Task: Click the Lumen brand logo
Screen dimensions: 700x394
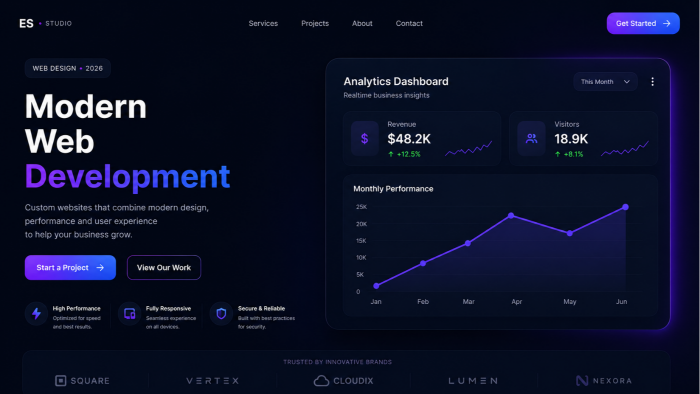Action: point(473,381)
